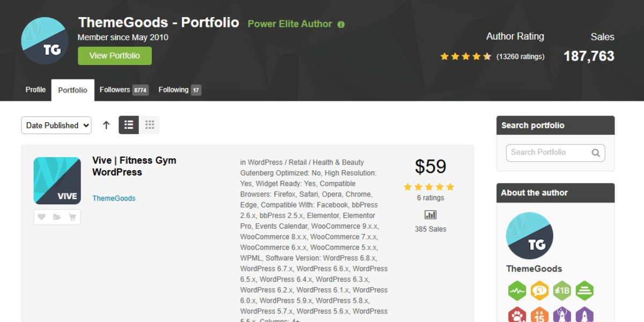Open Vive | Fitness Gym WordPress title link
The height and width of the screenshot is (322, 644).
134,166
